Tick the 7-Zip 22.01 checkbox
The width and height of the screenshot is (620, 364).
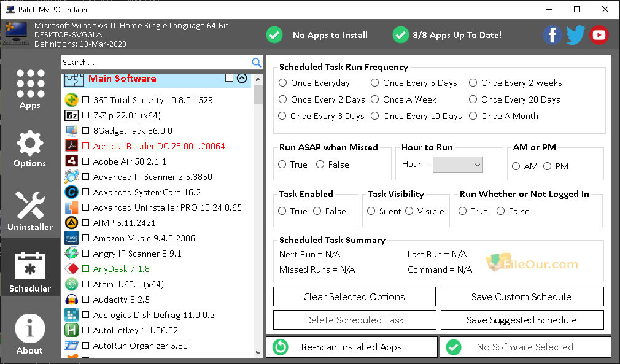tap(85, 115)
